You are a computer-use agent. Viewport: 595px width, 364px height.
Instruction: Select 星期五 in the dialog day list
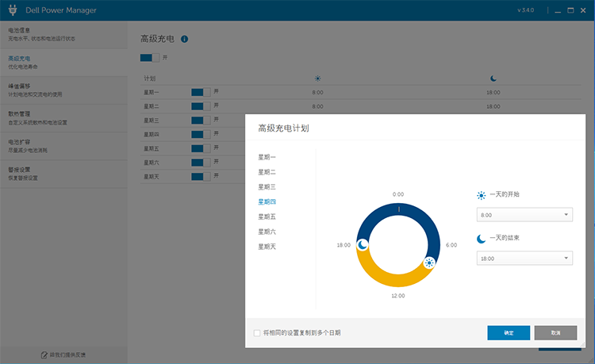[267, 216]
